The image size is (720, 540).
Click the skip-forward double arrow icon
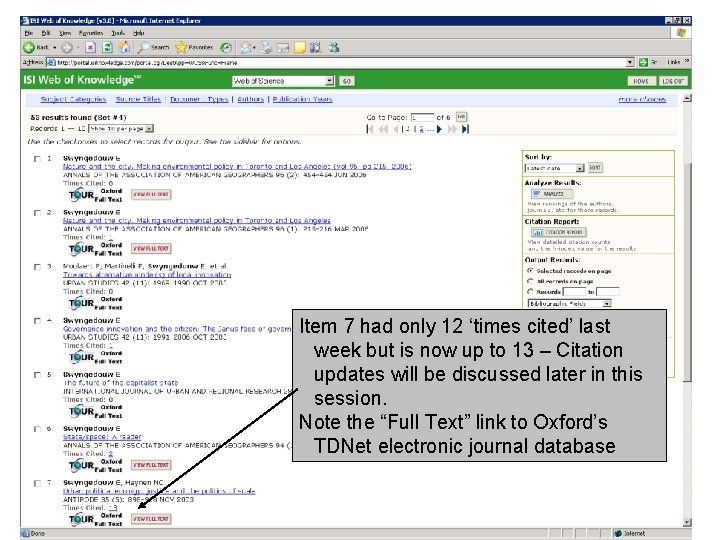[452, 129]
